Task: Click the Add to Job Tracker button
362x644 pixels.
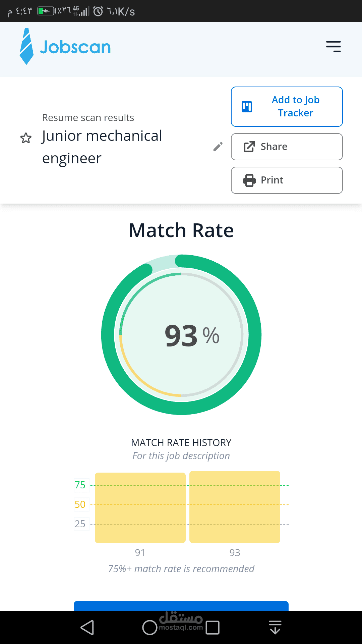Action: (x=287, y=107)
